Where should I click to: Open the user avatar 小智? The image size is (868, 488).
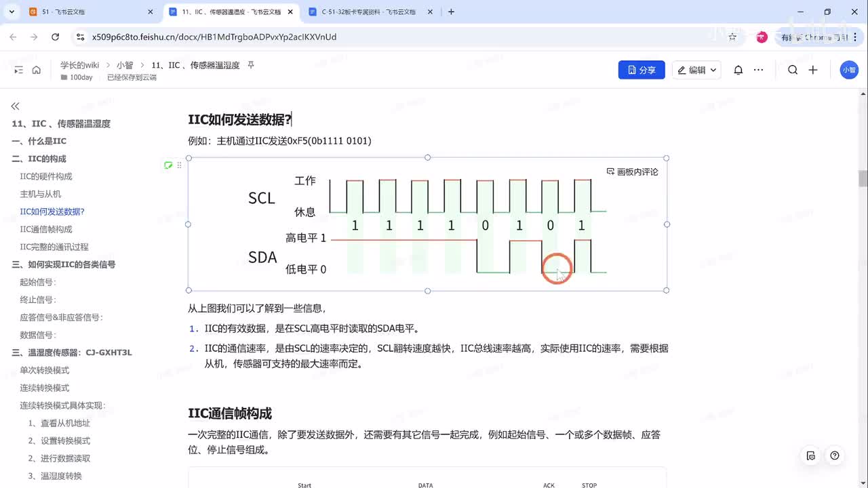coord(849,70)
